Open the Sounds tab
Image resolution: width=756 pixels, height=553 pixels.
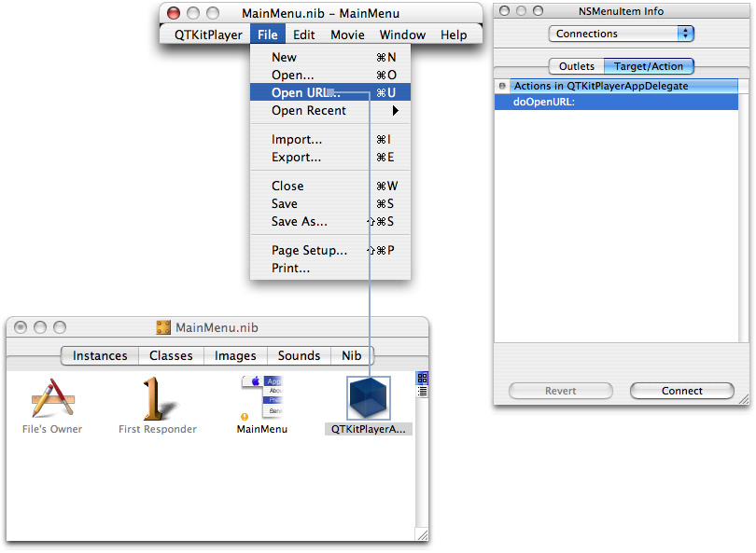pyautogui.click(x=299, y=355)
